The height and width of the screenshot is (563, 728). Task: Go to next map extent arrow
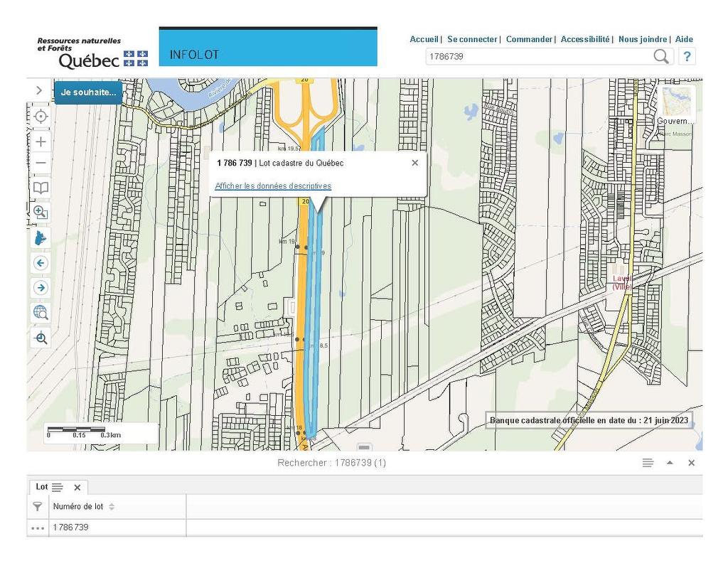pos(41,287)
